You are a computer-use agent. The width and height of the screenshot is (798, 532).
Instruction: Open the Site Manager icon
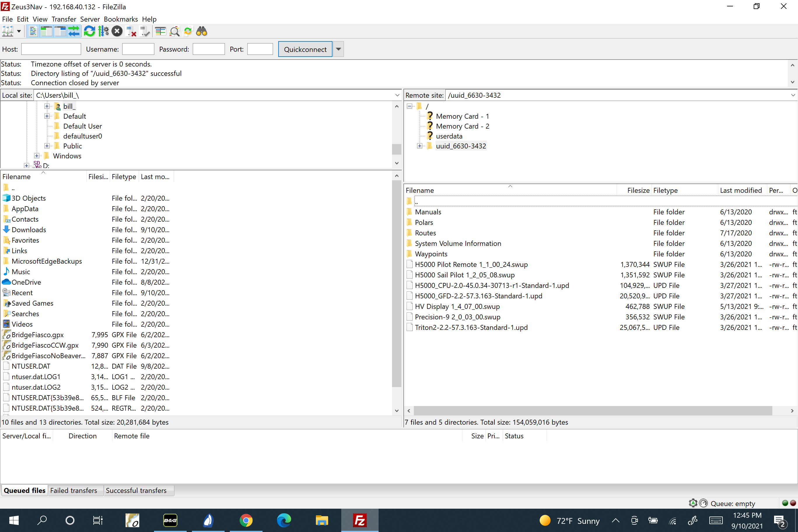coord(8,32)
